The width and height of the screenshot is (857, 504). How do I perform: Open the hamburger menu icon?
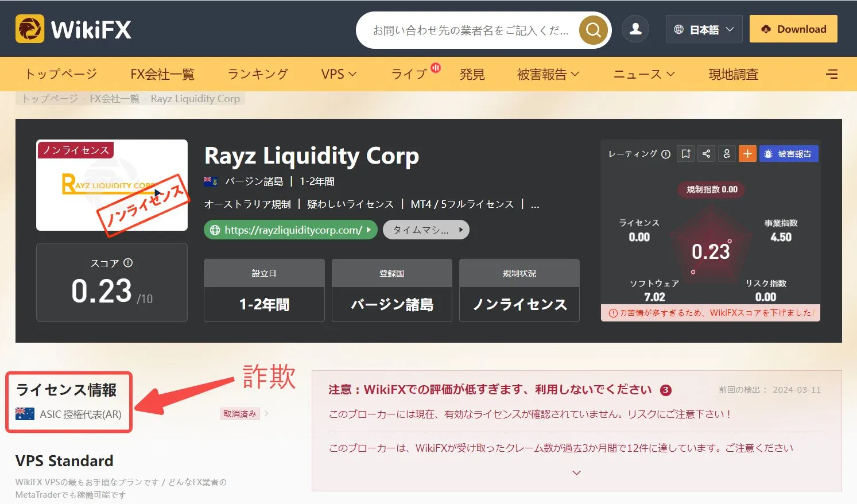(831, 75)
